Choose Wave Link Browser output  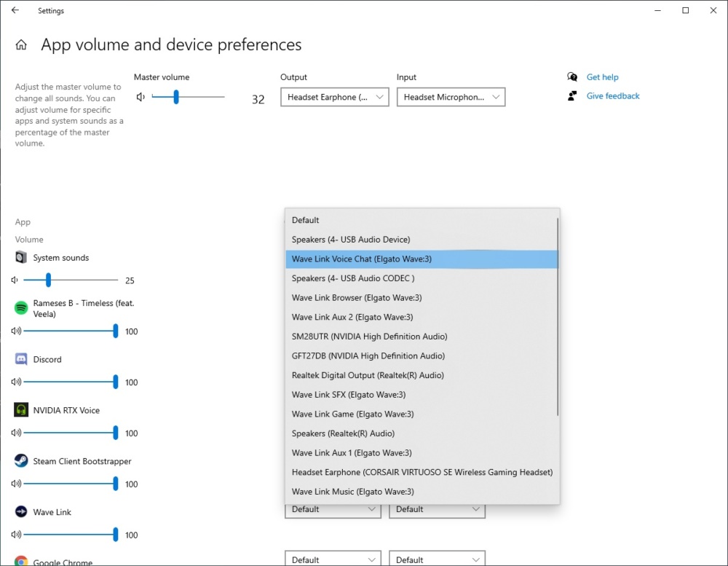[422, 298]
